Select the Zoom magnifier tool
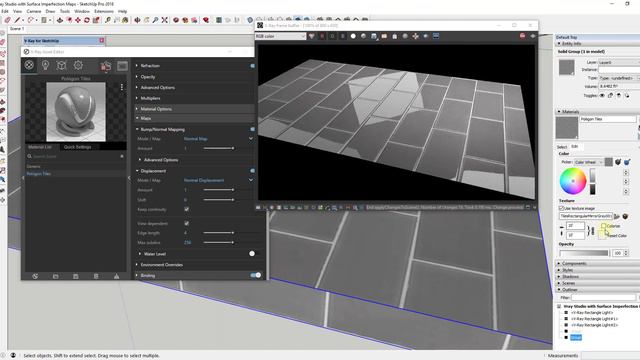This screenshot has height=360, width=640. click(x=156, y=20)
